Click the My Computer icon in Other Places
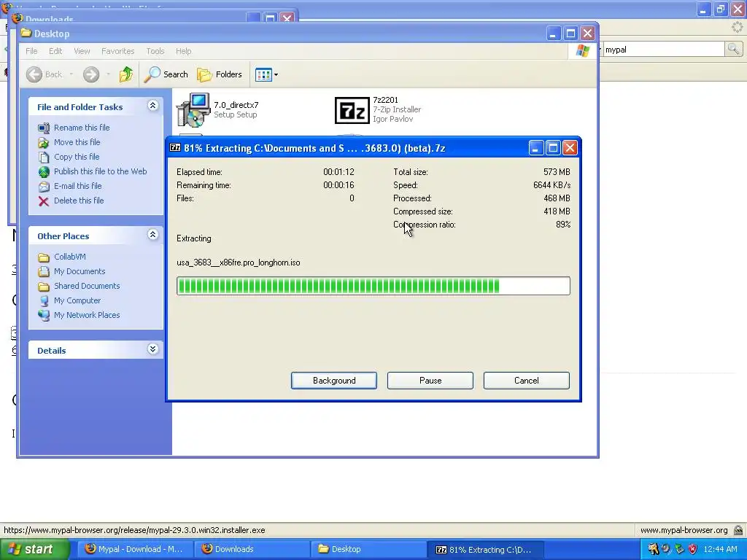 [x=43, y=301]
